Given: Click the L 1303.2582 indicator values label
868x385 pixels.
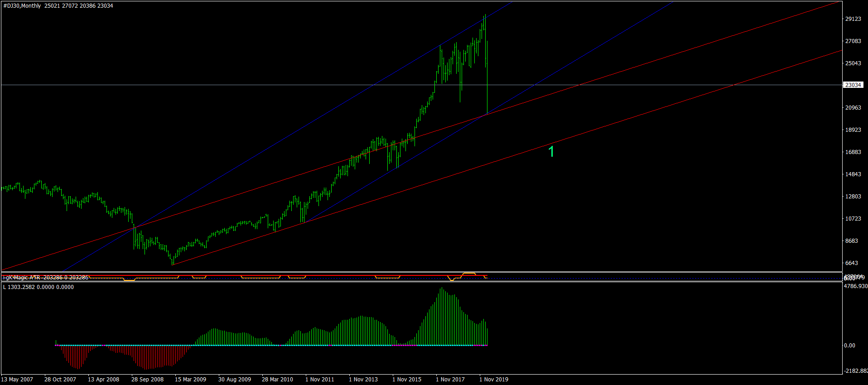Looking at the screenshot, I should coord(39,287).
